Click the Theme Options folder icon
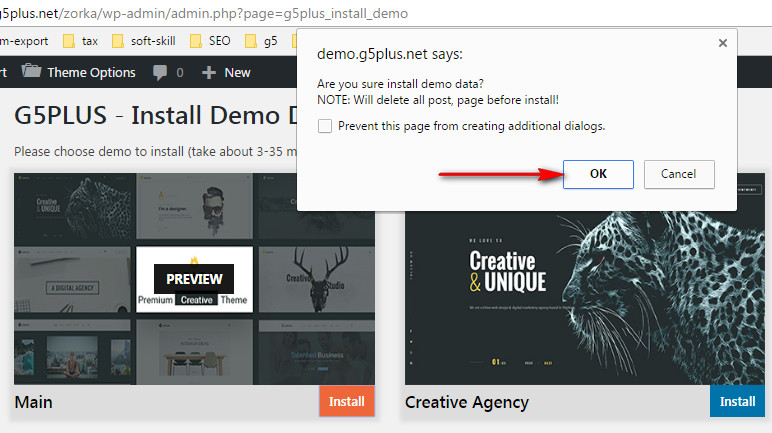This screenshot has width=772, height=433. click(32, 71)
